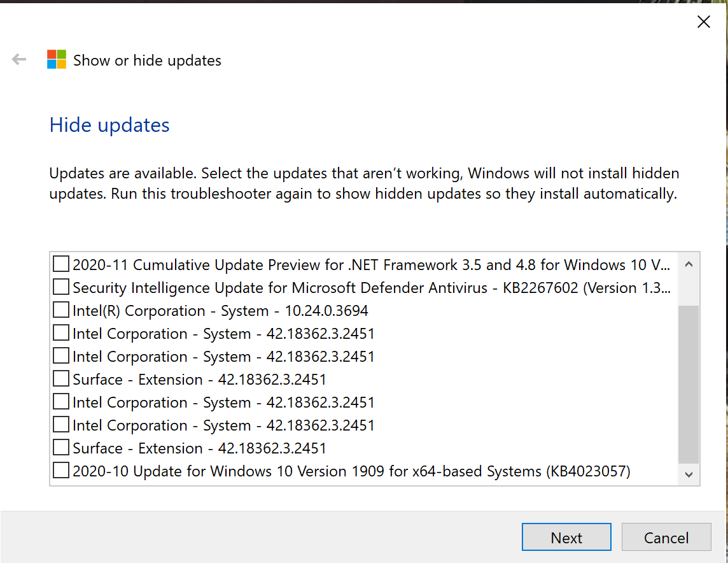The height and width of the screenshot is (563, 728).
Task: Select the Intel(R) Corporation 10.24.0.3694 checkbox
Action: (x=61, y=310)
